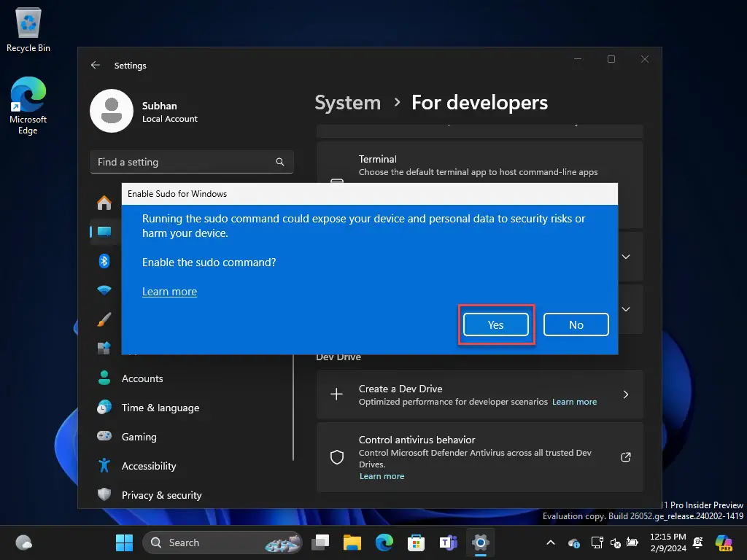Open Microsoft Teams from taskbar
Screen dimensions: 747x560
448,542
